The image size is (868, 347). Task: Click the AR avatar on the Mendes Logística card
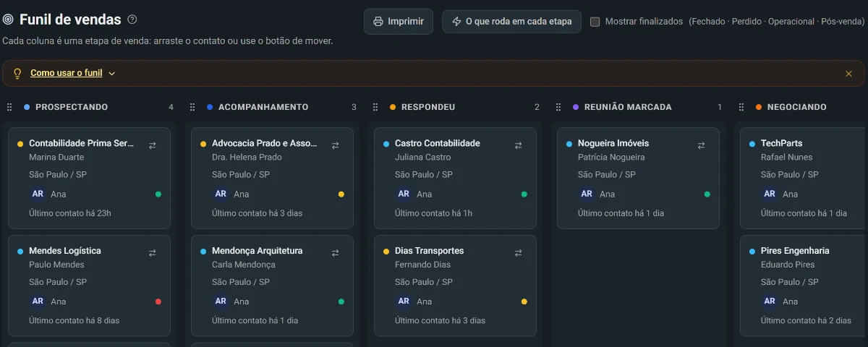click(38, 301)
